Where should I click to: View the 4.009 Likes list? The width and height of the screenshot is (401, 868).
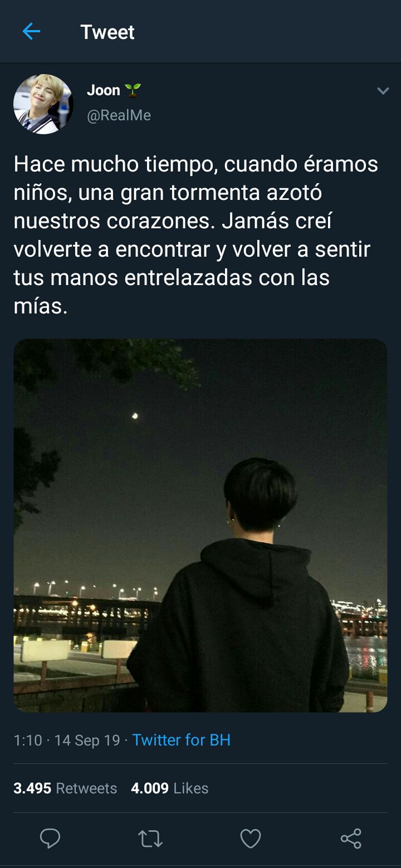pyautogui.click(x=170, y=788)
